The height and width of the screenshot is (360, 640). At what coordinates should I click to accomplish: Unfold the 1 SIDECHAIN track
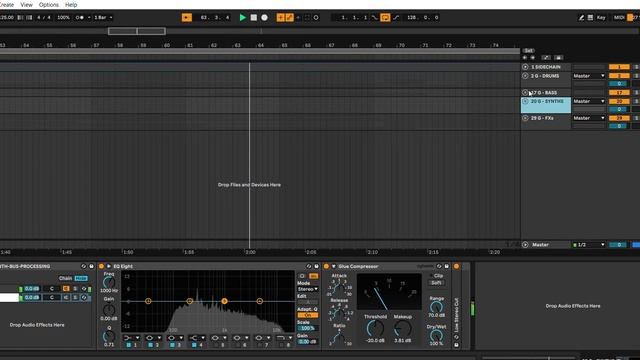pos(525,67)
